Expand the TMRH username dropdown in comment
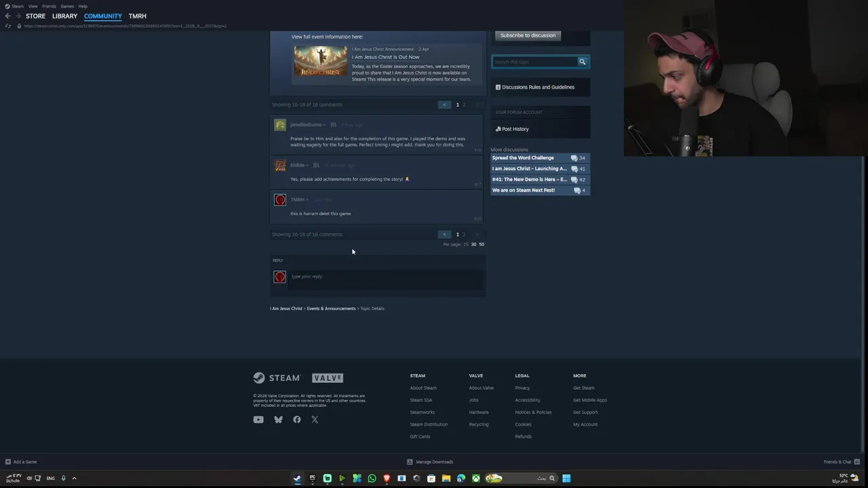The image size is (868, 488). click(x=307, y=200)
